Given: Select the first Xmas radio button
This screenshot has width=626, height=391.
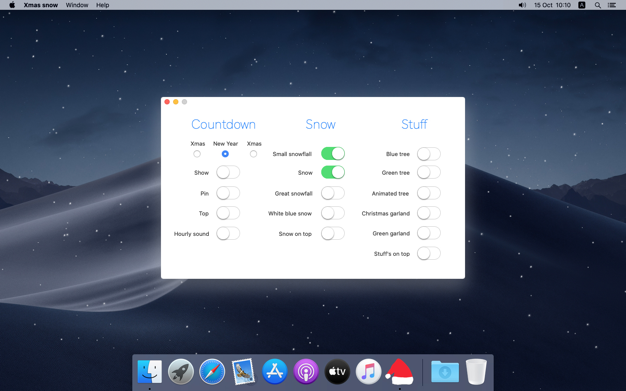Looking at the screenshot, I should tap(197, 154).
